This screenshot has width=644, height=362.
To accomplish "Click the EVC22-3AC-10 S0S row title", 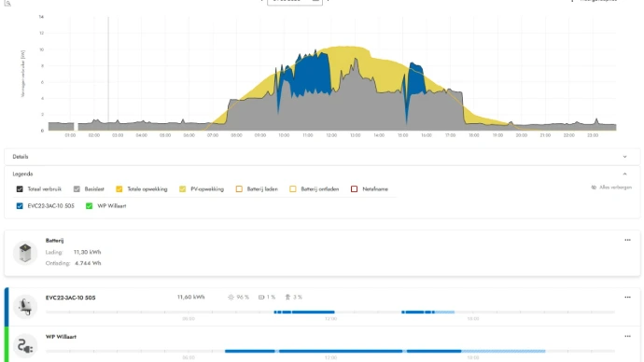I will click(71, 298).
